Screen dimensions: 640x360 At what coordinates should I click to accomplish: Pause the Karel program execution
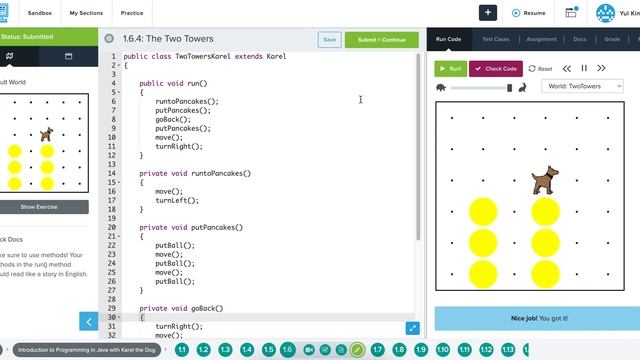pyautogui.click(x=584, y=68)
